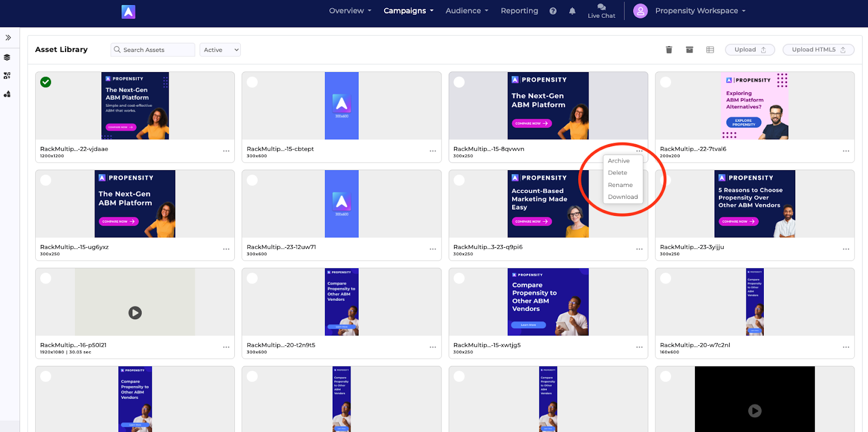Expand the Audience dropdown menu
Screen dimensions: 868x432
pyautogui.click(x=467, y=11)
